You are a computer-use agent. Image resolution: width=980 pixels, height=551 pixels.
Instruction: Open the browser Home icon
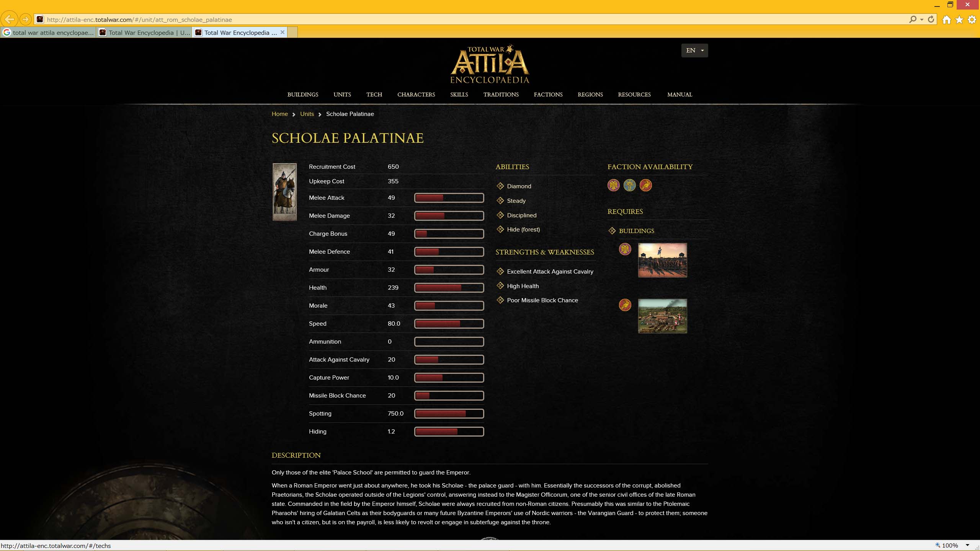946,20
